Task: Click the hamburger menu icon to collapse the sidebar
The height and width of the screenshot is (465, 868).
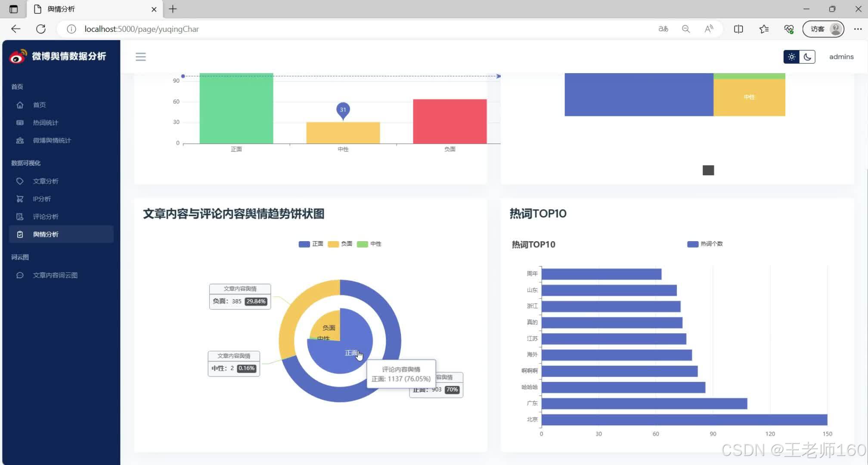Action: (141, 57)
